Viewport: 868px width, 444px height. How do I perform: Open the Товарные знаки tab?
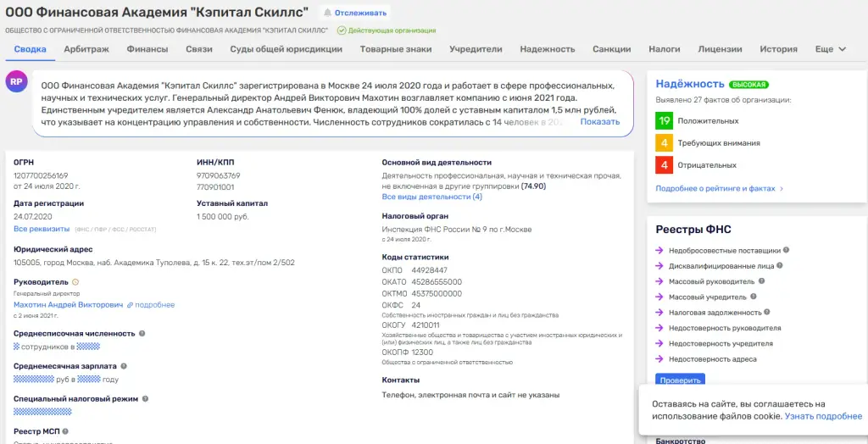click(396, 49)
